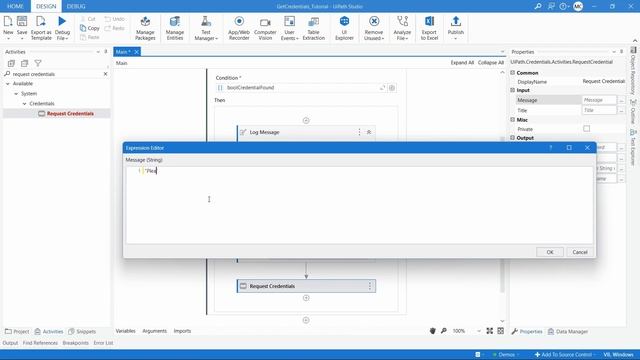
Task: Switch to Project panel tab
Action: [17, 331]
